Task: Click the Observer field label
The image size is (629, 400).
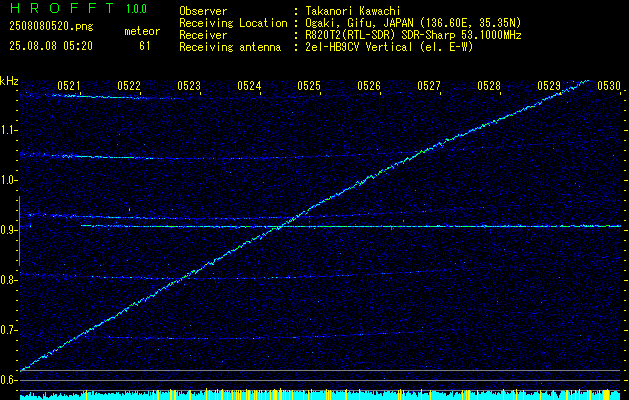Action: coord(203,11)
